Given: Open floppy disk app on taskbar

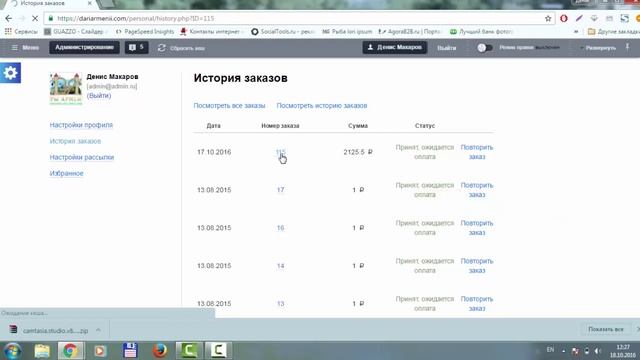Looking at the screenshot, I should [130, 351].
